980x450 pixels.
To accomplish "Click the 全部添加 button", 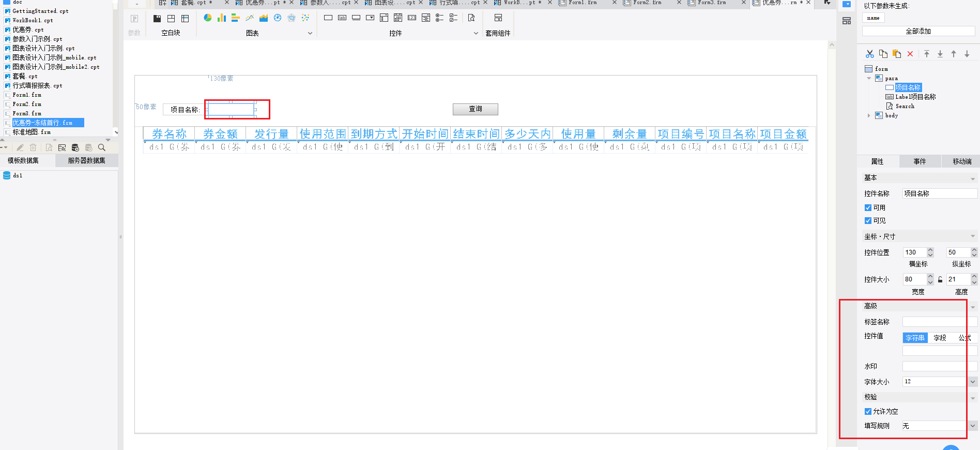I will tap(918, 32).
